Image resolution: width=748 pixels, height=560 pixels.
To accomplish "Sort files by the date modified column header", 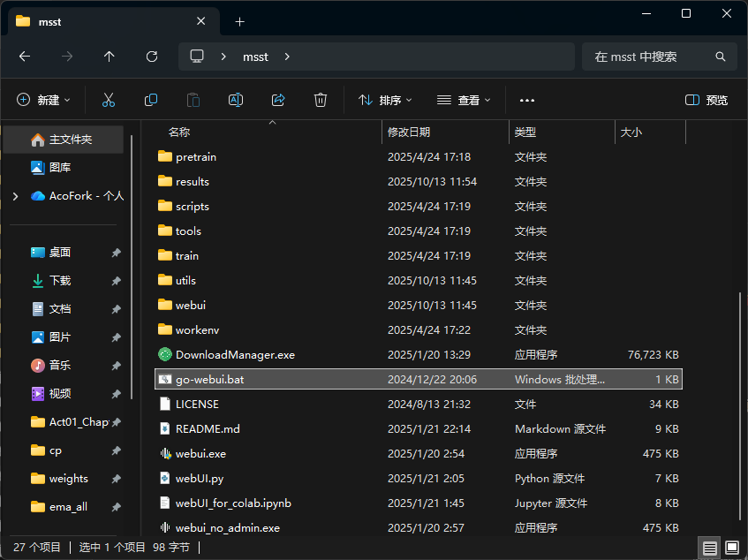I will coord(409,132).
